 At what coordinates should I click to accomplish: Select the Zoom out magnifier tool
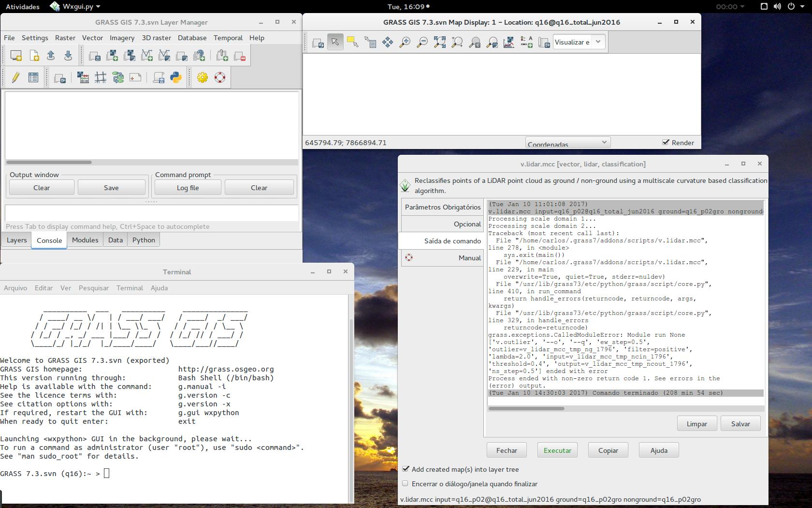[422, 43]
